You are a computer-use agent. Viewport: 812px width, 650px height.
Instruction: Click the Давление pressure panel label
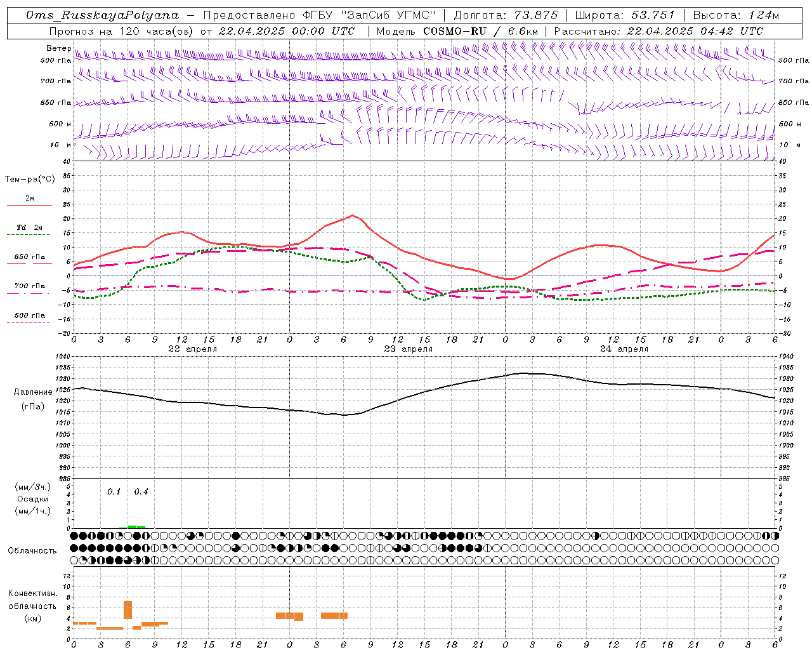coord(32,392)
